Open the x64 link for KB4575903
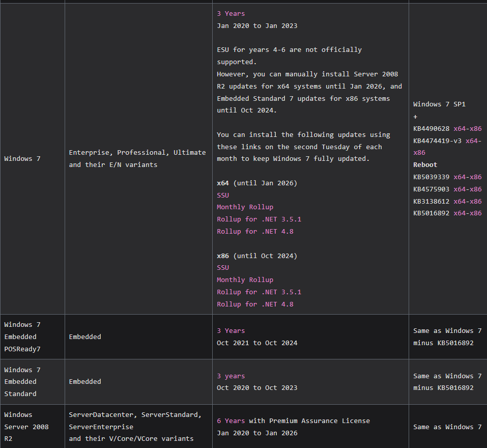 [460, 189]
